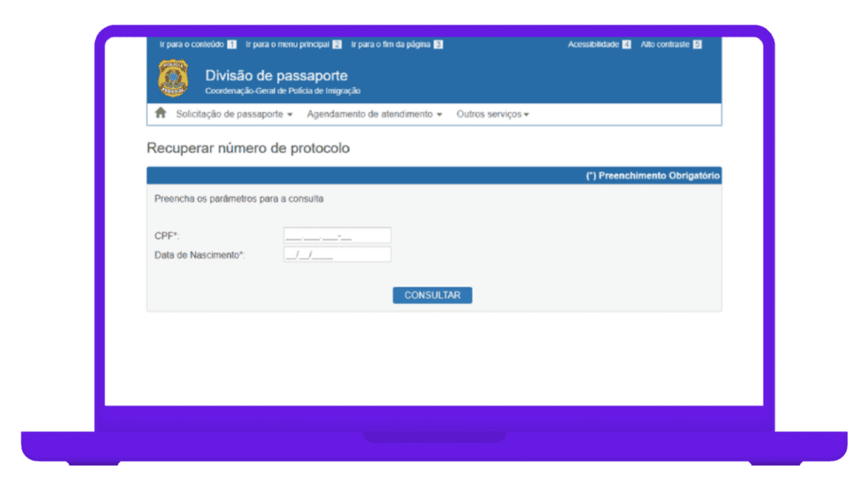
Task: Open the Outros serviços menu
Action: click(x=488, y=114)
